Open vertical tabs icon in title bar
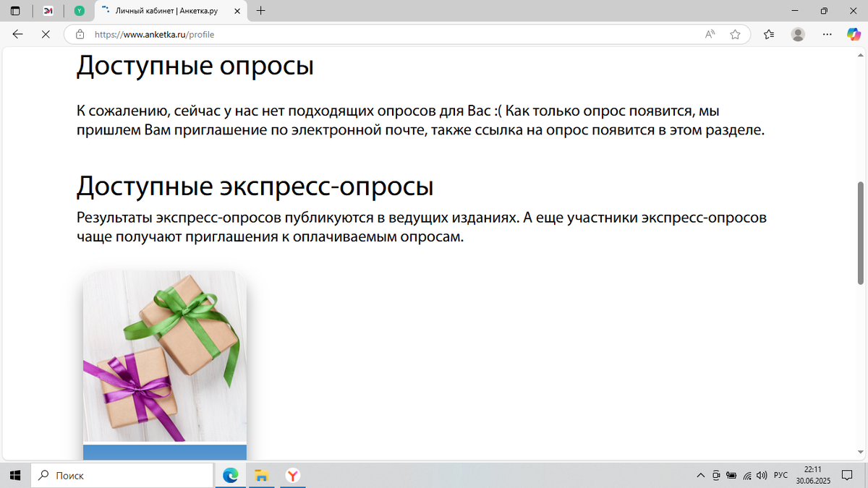The height and width of the screenshot is (488, 868). click(14, 11)
